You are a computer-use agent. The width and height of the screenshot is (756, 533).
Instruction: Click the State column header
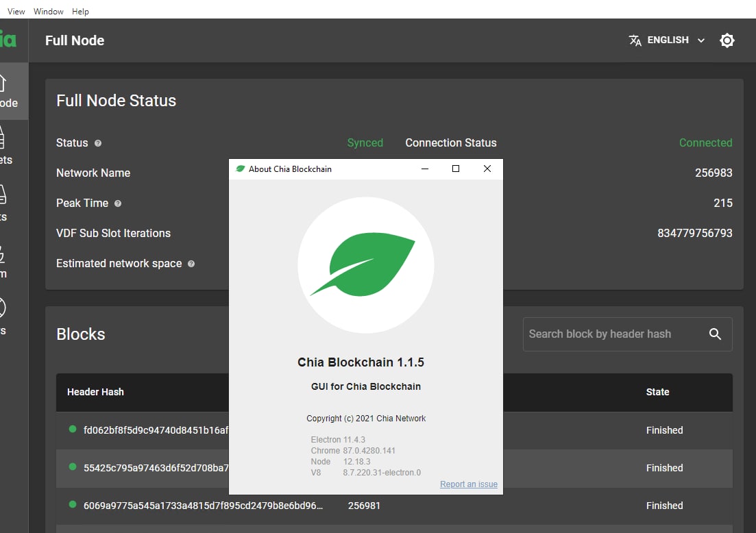point(657,392)
